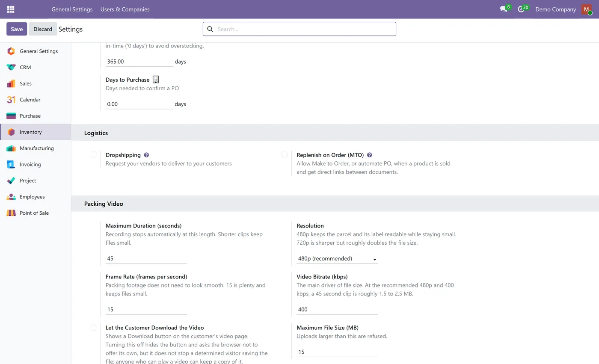Enable the Dropshipping checkbox

(x=93, y=154)
